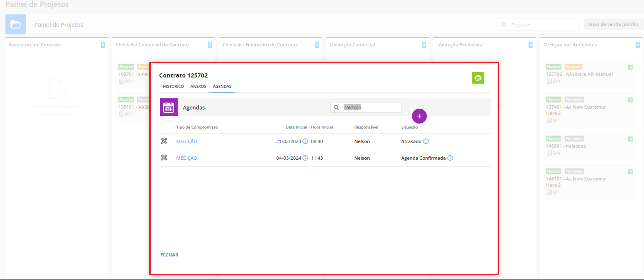
Task: Click the Painel de Projetos folder icon
Action: coord(15,24)
